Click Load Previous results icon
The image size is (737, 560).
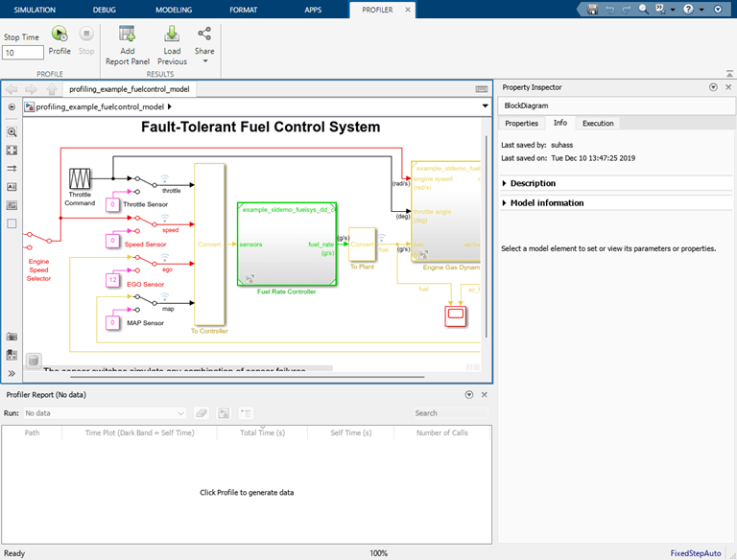pyautogui.click(x=172, y=34)
